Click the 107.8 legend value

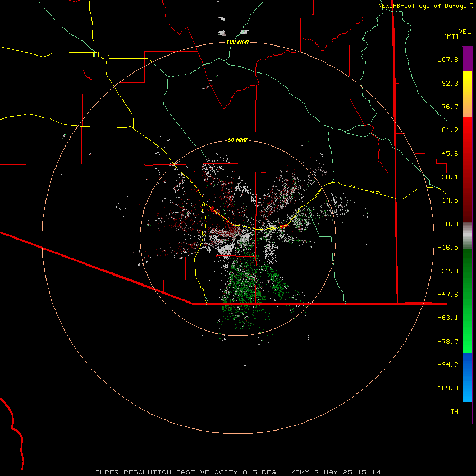pos(448,59)
